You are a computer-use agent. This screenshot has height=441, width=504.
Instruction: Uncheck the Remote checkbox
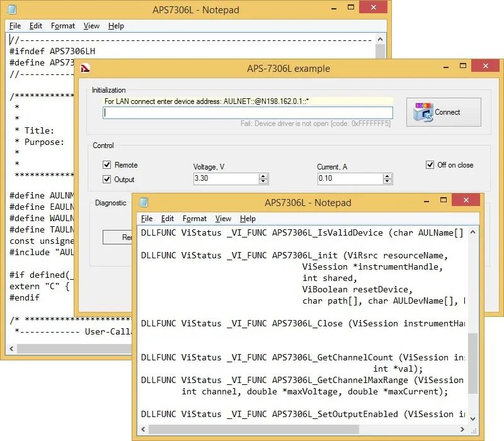coord(106,165)
